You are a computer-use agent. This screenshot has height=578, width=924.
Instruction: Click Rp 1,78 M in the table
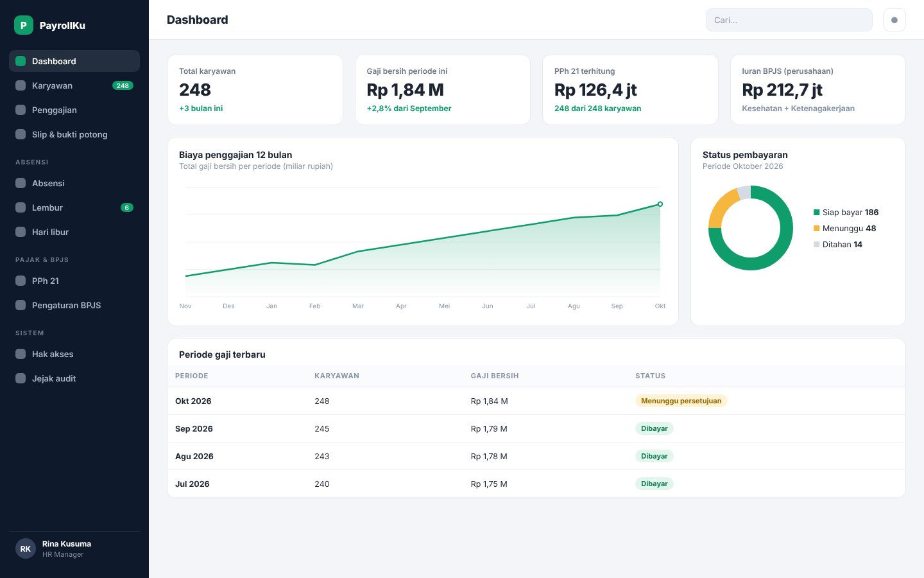(489, 456)
